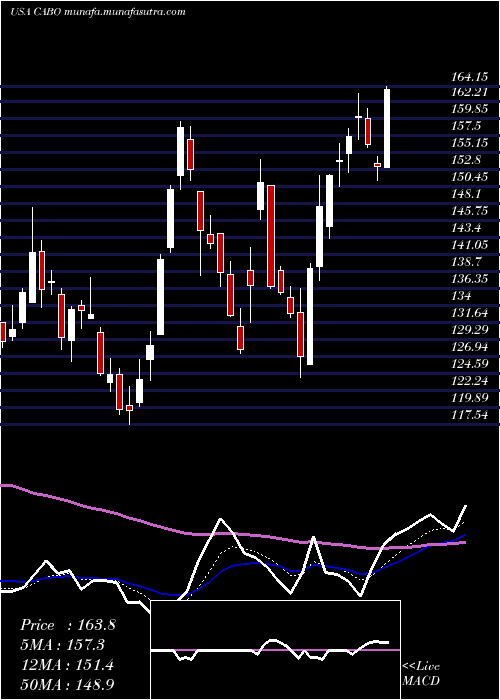Click the 143.4 price axis label
Screen dimensions: 500x700
[x=466, y=228]
